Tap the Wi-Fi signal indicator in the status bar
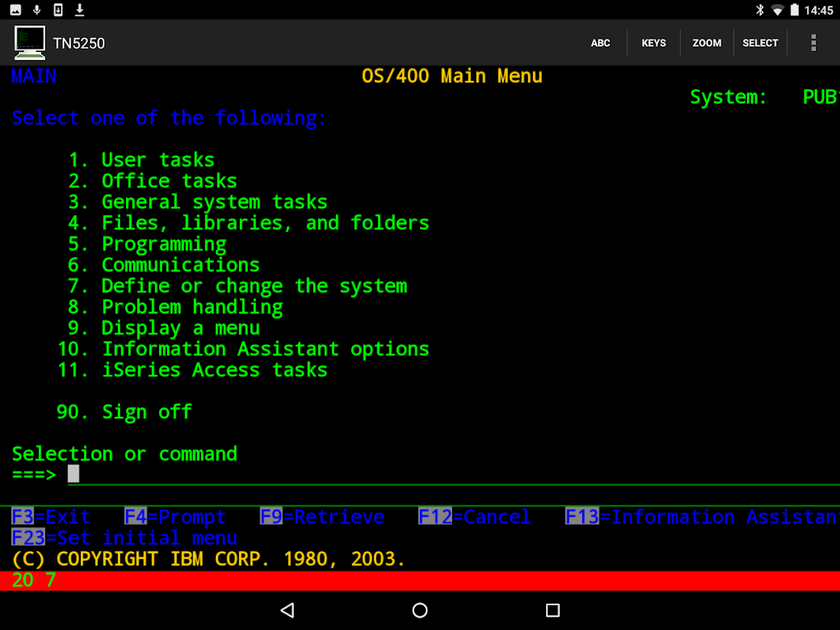Image resolution: width=840 pixels, height=630 pixels. click(777, 10)
